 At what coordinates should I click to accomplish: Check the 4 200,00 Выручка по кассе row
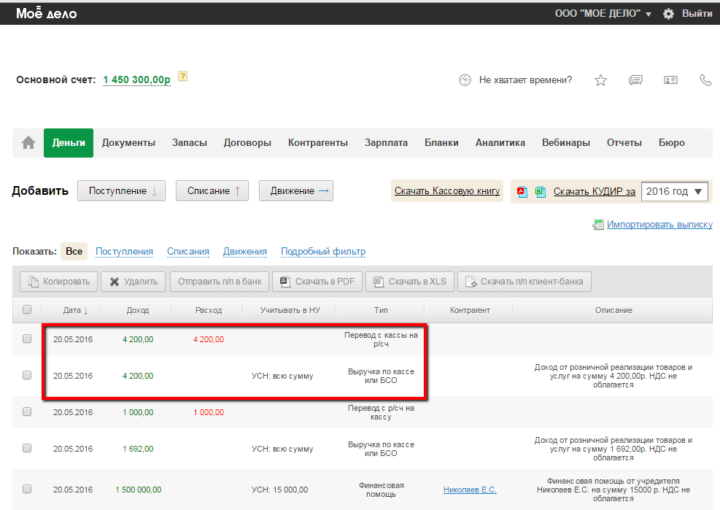coord(27,375)
